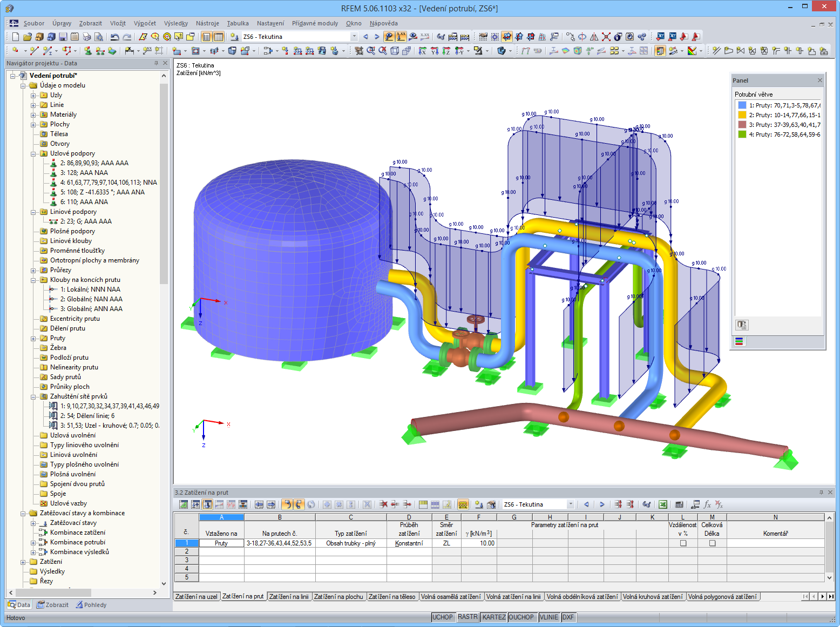The height and width of the screenshot is (627, 840).
Task: Toggle the 'Celková Délka' checkbox in row 1
Action: point(712,543)
